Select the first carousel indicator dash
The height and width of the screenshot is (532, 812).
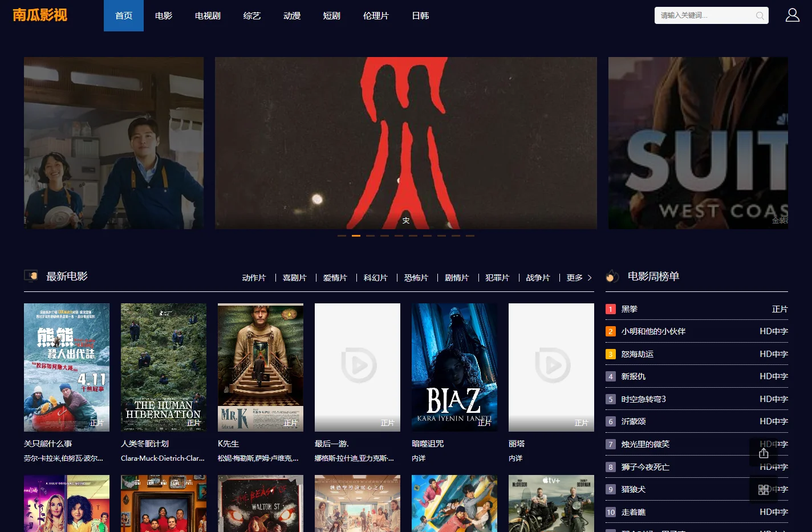pyautogui.click(x=342, y=235)
